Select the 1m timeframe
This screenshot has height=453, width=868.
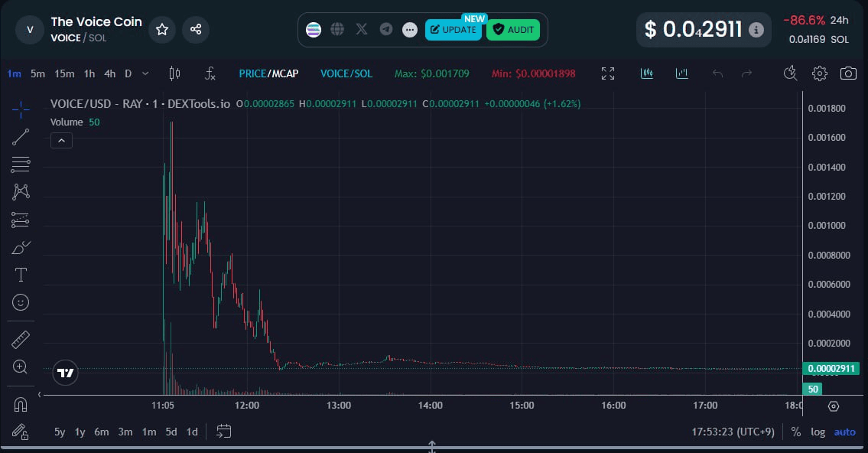coord(14,73)
